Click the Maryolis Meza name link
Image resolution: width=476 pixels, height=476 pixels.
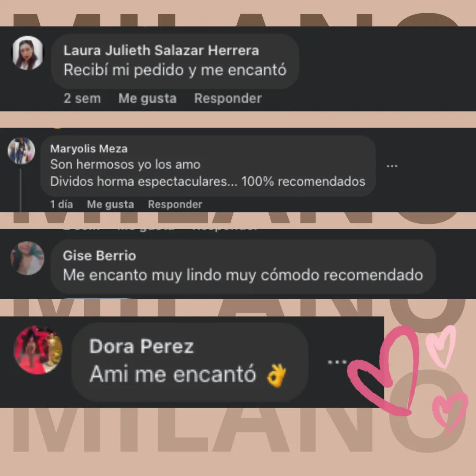(x=89, y=149)
